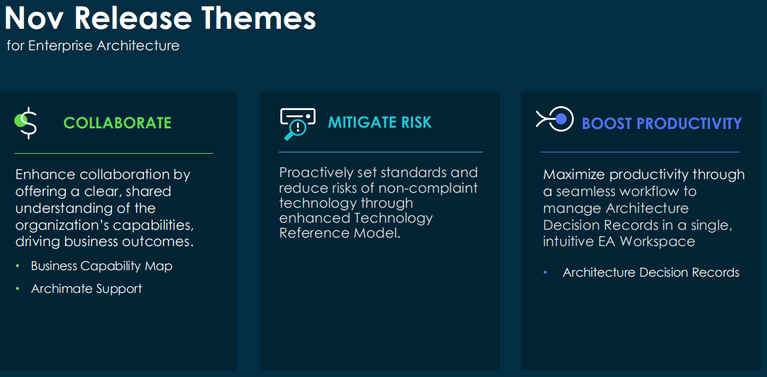767x377 pixels.
Task: Click the blue bullet before Architecture Decision Records
Action: pos(546,272)
